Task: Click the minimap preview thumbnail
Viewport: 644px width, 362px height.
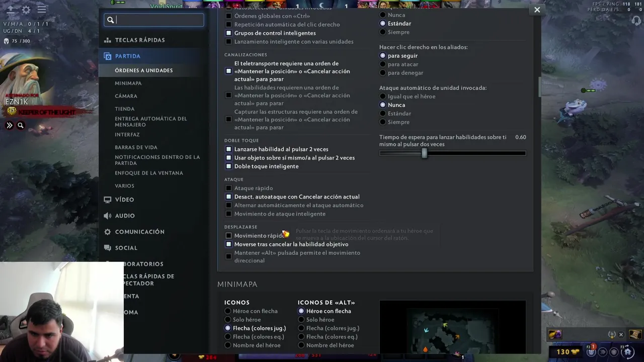Action: click(452, 327)
